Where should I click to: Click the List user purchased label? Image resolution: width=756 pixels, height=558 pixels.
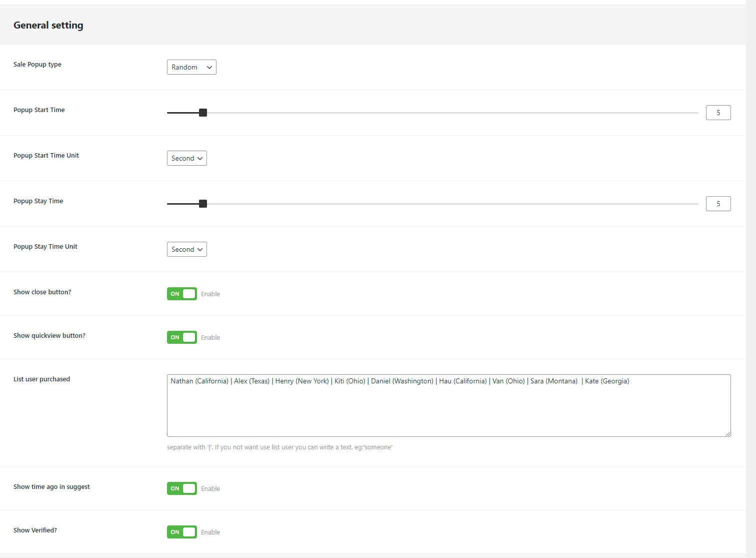(x=42, y=379)
